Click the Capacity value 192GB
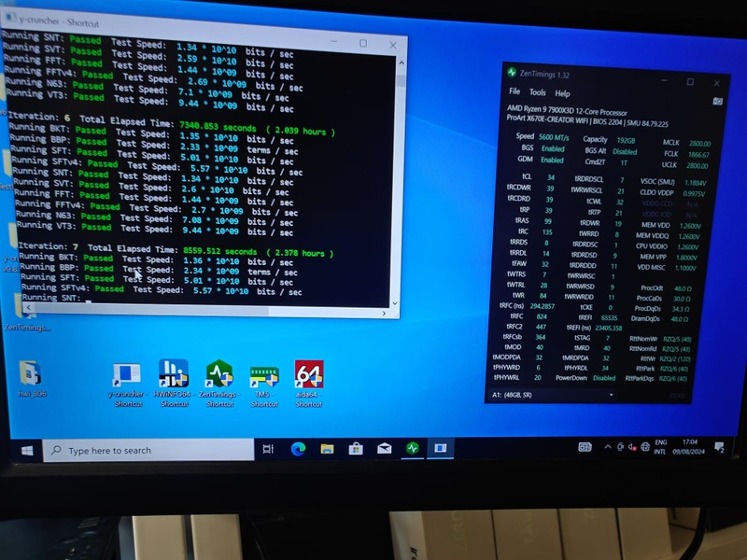 coord(626,141)
